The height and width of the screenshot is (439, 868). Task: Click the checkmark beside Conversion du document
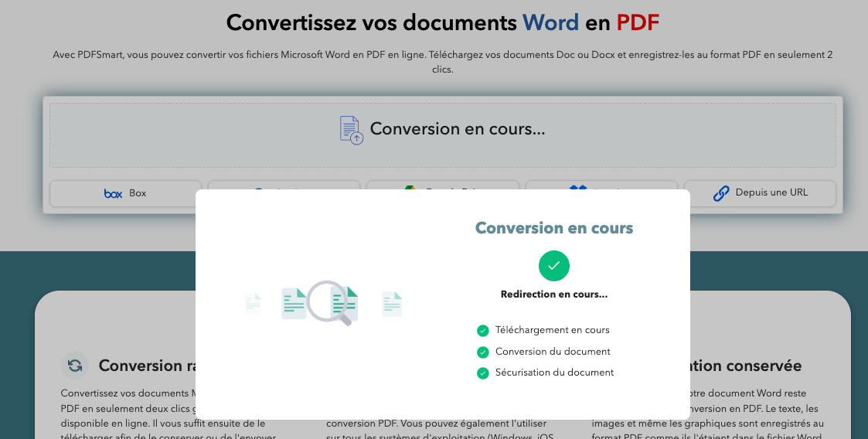click(483, 352)
